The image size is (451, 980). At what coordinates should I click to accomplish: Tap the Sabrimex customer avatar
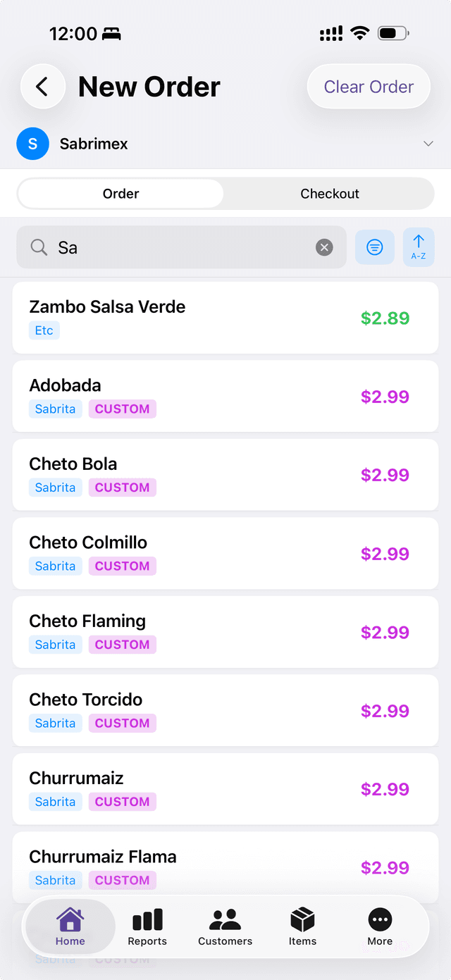pos(32,144)
